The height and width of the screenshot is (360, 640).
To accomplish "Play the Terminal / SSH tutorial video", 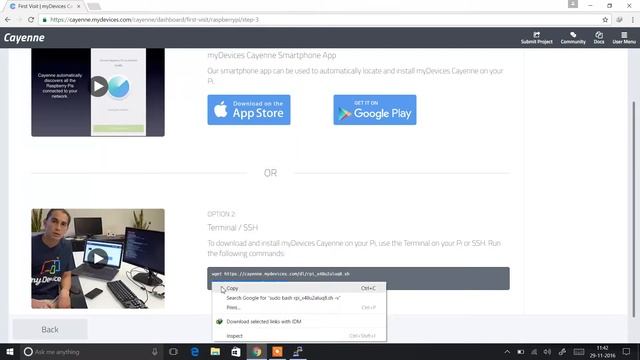I will click(98, 258).
